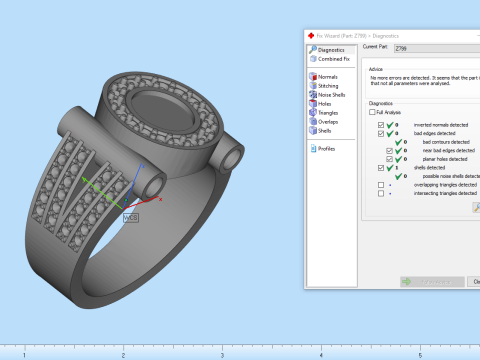This screenshot has width=480, height=360.
Task: Open the Holes fixing page
Action: click(320, 104)
